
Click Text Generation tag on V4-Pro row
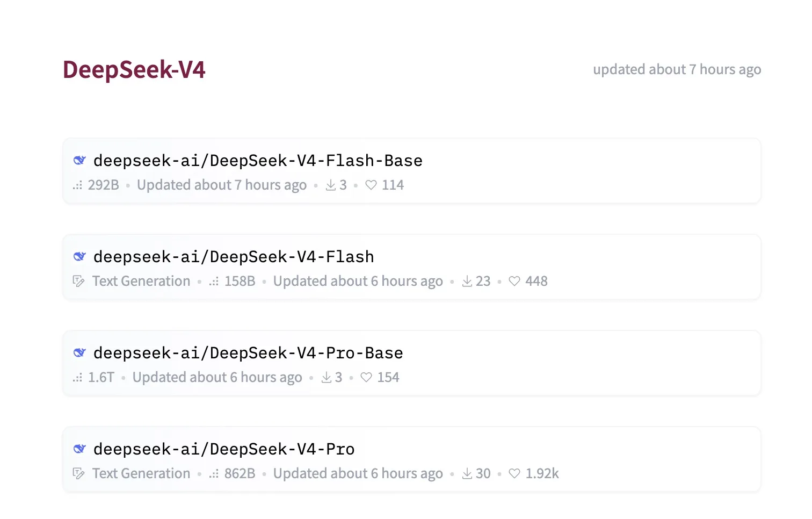141,473
